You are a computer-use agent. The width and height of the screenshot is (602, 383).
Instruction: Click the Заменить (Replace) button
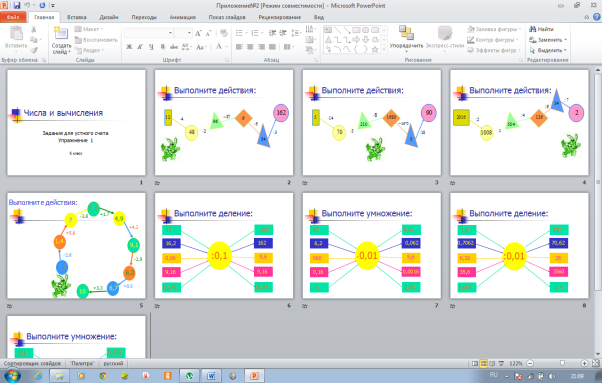coord(548,40)
